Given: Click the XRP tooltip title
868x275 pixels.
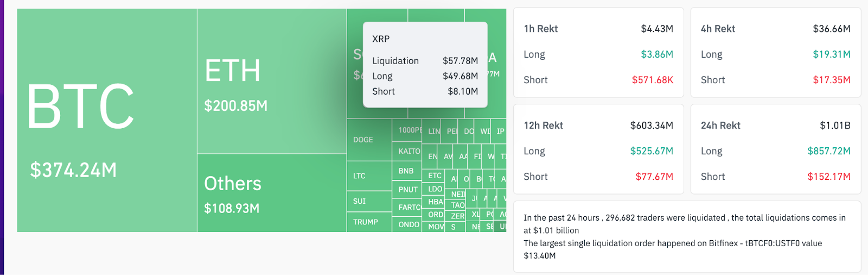Looking at the screenshot, I should click(x=381, y=39).
